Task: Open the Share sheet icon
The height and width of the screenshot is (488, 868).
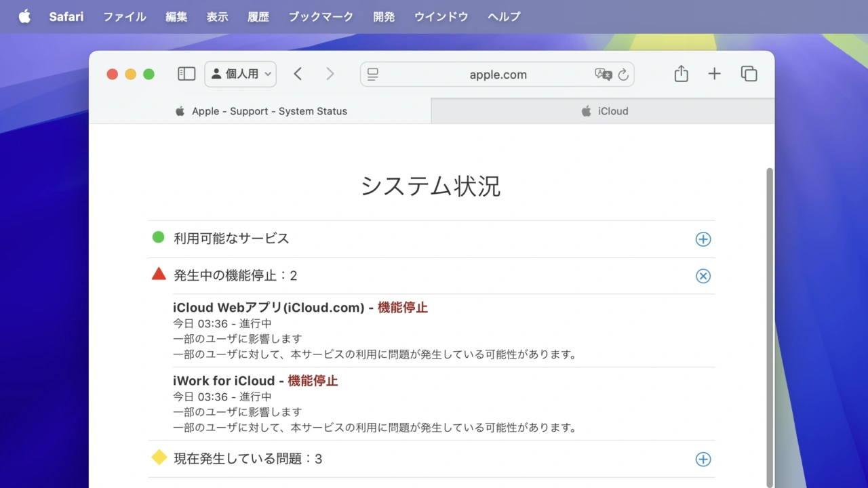Action: click(x=682, y=74)
